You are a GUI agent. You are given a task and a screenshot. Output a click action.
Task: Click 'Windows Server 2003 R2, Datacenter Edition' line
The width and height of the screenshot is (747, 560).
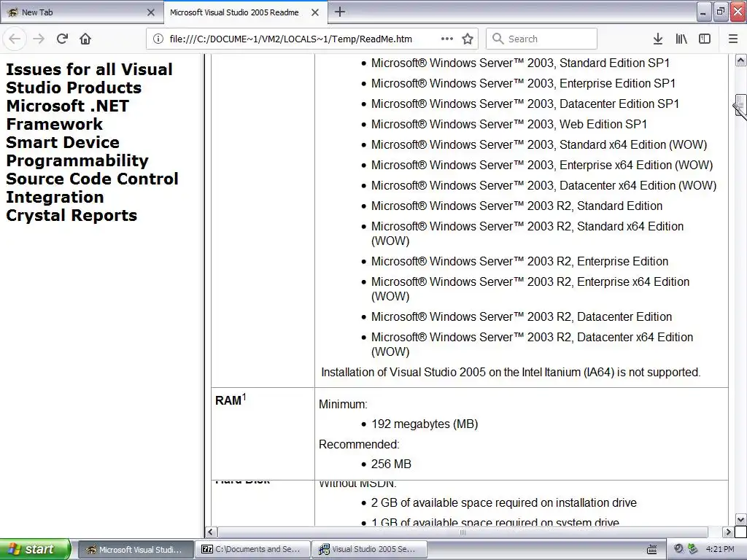521,316
